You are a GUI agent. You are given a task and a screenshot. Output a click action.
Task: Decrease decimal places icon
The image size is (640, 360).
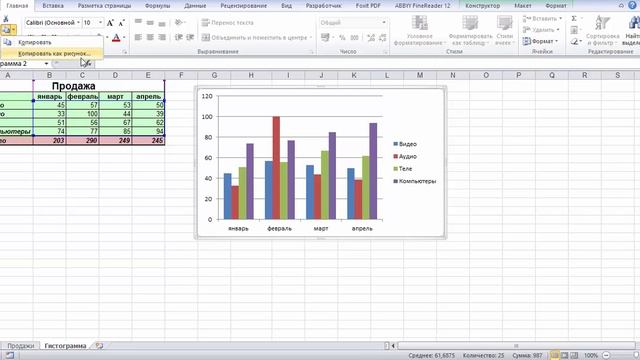[382, 38]
